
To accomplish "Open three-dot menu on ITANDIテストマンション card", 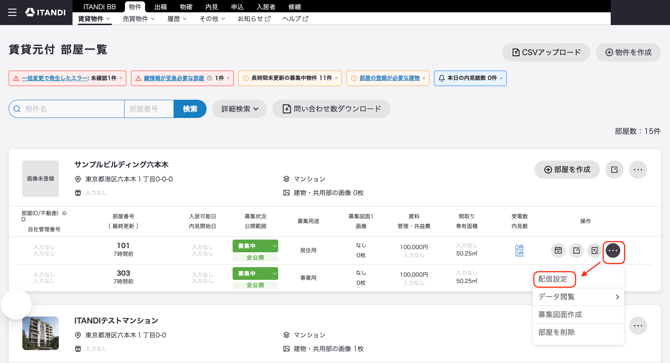I will pyautogui.click(x=638, y=325).
